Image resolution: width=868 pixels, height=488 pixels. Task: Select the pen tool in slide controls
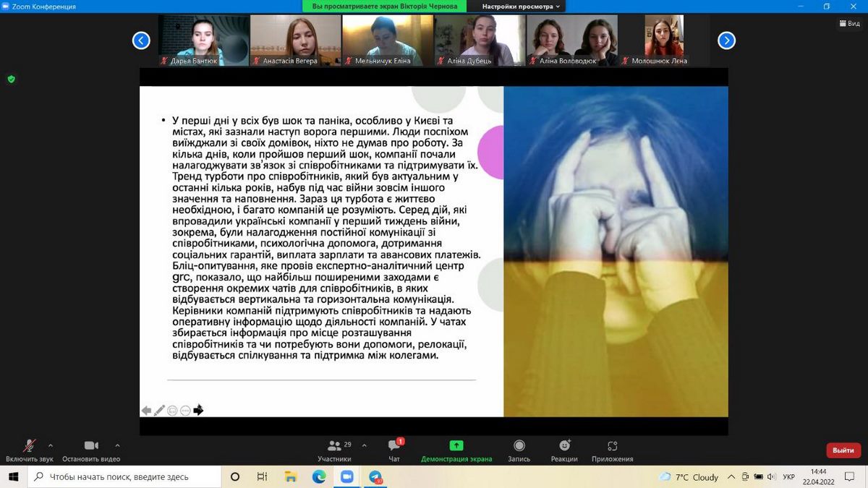159,411
